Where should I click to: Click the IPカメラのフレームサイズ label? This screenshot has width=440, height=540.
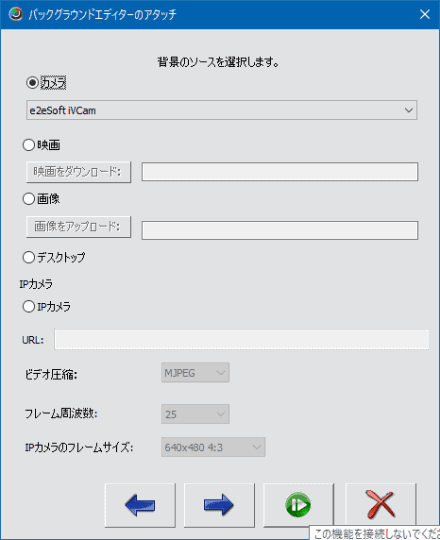click(x=79, y=447)
